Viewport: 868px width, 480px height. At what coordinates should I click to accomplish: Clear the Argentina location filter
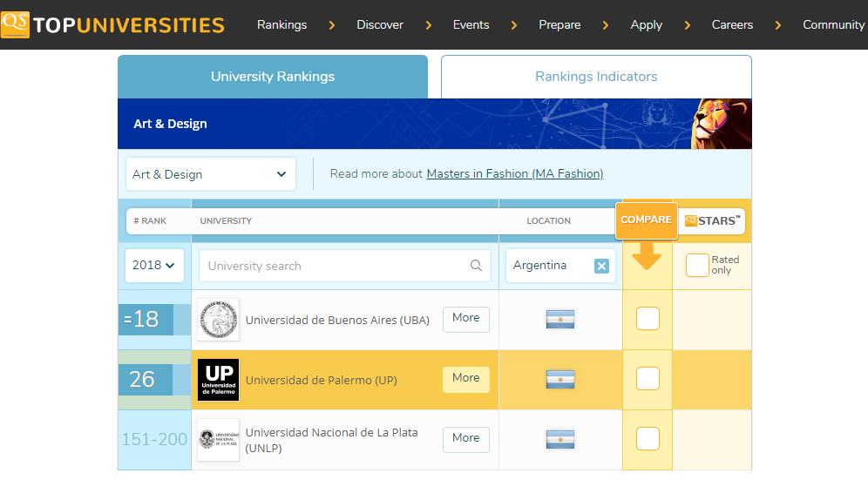pos(601,266)
